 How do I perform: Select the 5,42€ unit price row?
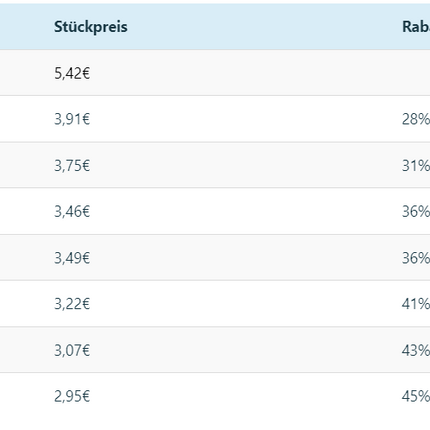[x=215, y=73]
